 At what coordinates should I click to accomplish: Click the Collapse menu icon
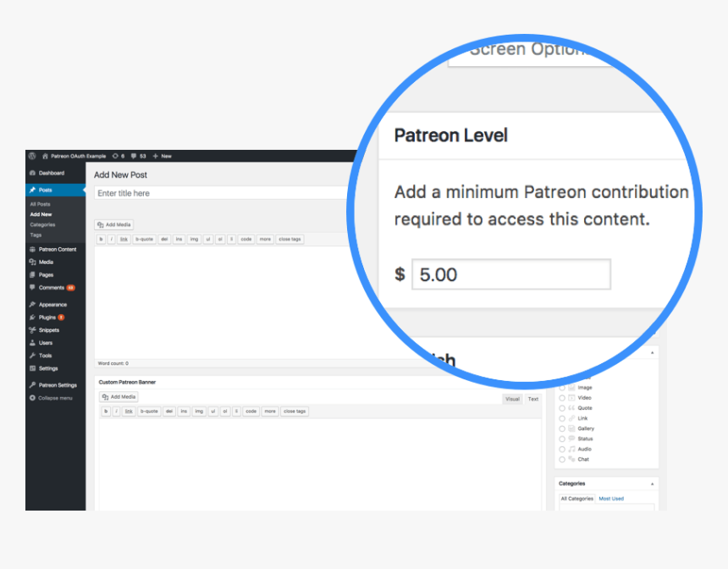coord(32,397)
